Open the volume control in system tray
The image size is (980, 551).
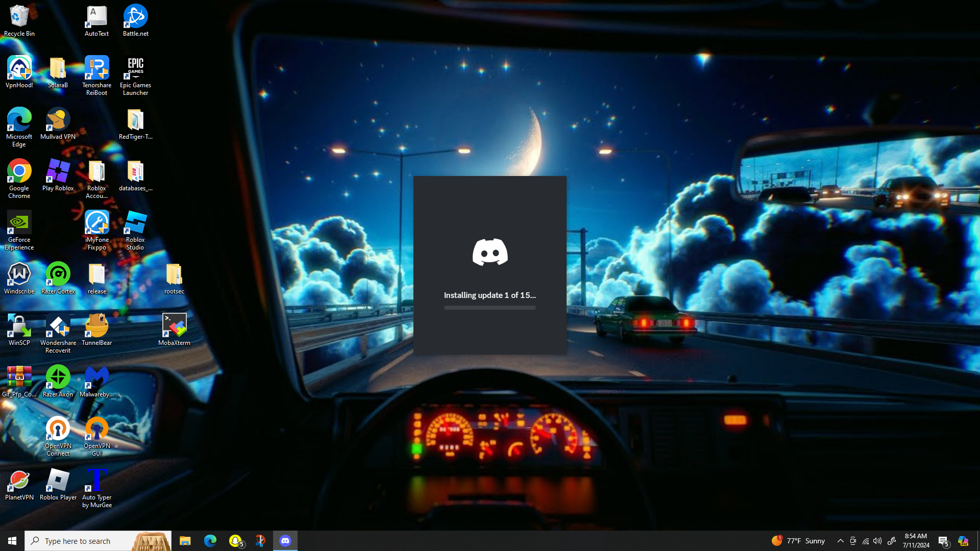click(x=877, y=541)
